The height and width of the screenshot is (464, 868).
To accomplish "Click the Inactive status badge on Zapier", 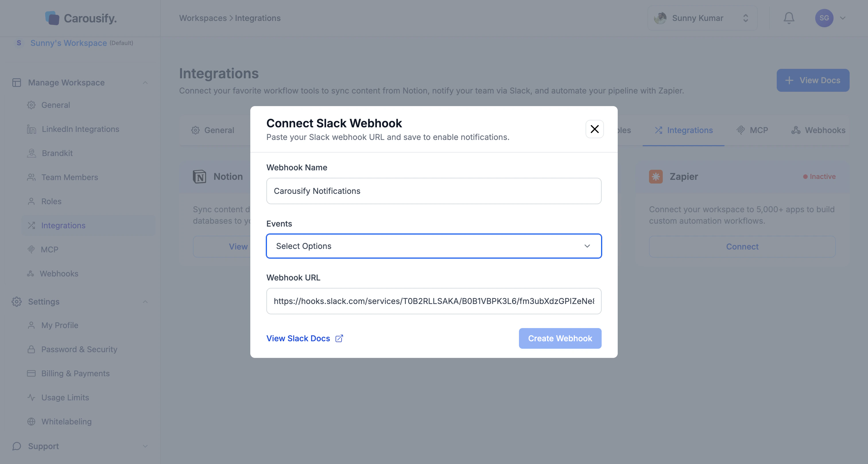I will (x=819, y=177).
